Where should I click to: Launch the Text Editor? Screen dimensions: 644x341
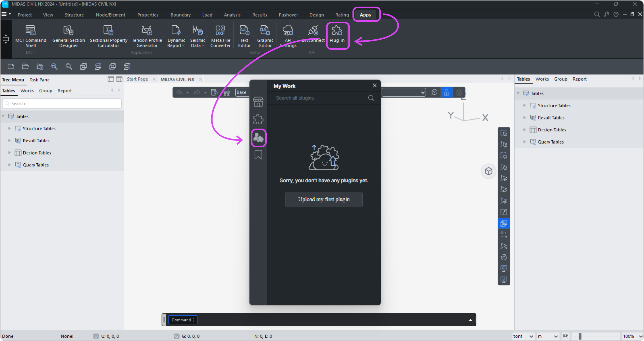pyautogui.click(x=244, y=36)
